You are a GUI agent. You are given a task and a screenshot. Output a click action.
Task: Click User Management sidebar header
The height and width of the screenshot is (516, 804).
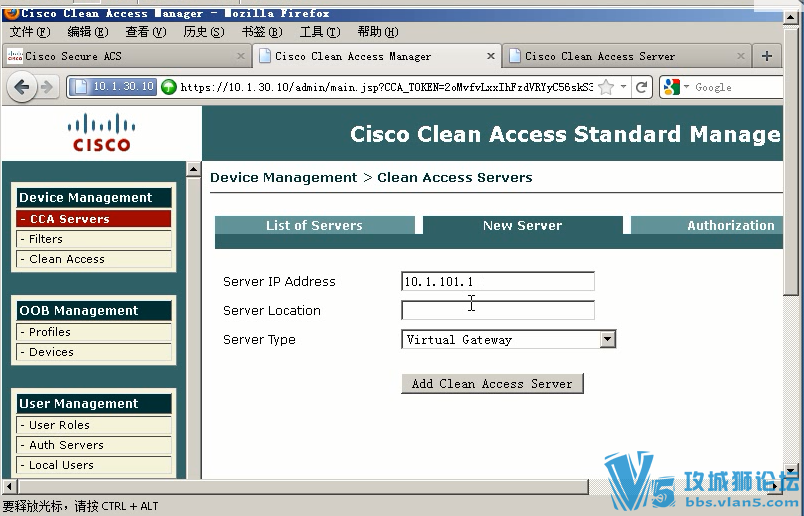tap(93, 404)
